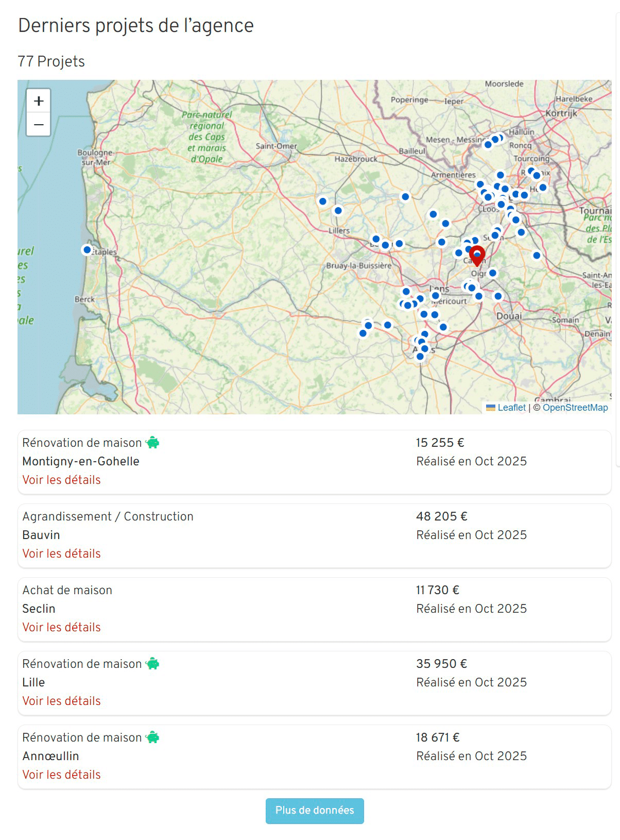The height and width of the screenshot is (840, 620).
Task: View details of the Bauvin project
Action: [x=61, y=553]
